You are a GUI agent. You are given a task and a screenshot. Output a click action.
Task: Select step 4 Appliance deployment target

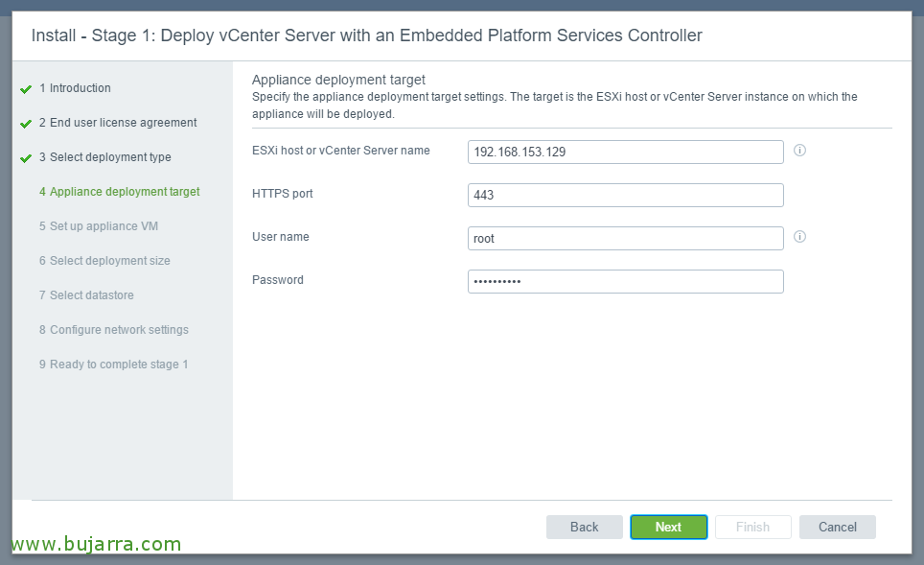(x=120, y=192)
